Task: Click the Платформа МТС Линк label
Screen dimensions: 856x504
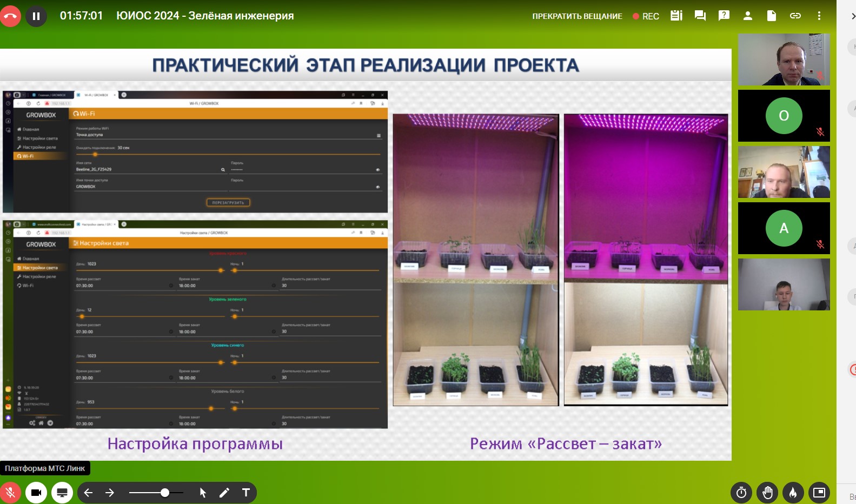Action: click(x=45, y=468)
